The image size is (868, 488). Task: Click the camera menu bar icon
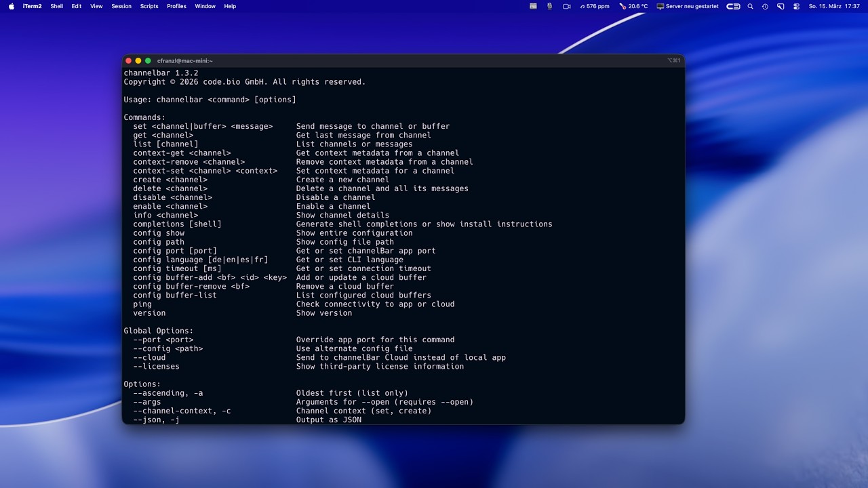(566, 6)
